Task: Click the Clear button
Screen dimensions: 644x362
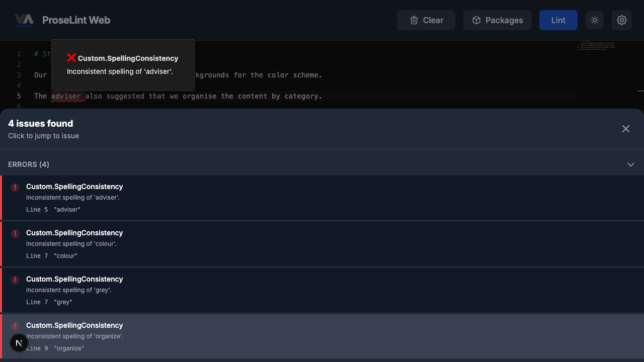Action: pos(426,20)
